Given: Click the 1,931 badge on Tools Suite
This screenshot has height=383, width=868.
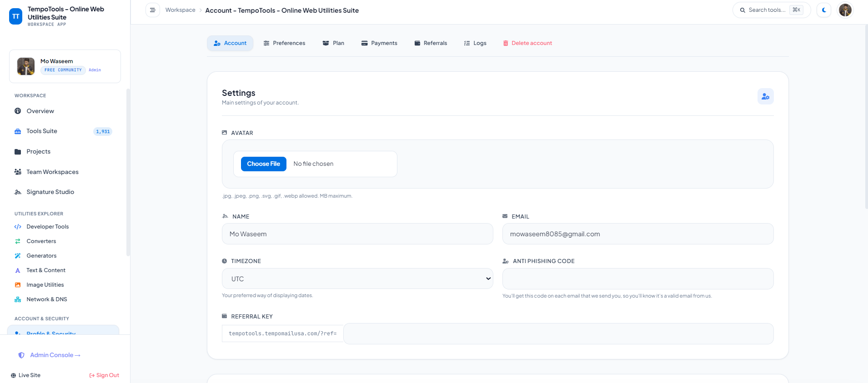Looking at the screenshot, I should 103,132.
